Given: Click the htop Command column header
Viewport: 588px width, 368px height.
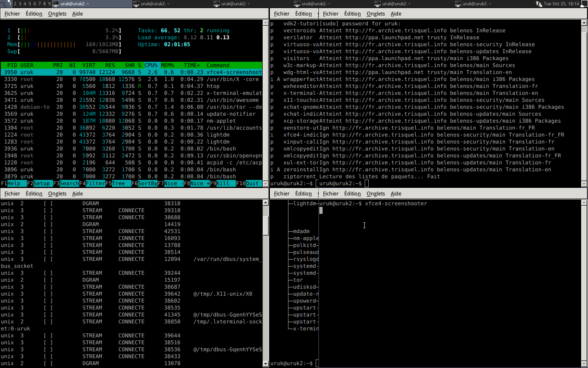Looking at the screenshot, I should click(218, 65).
